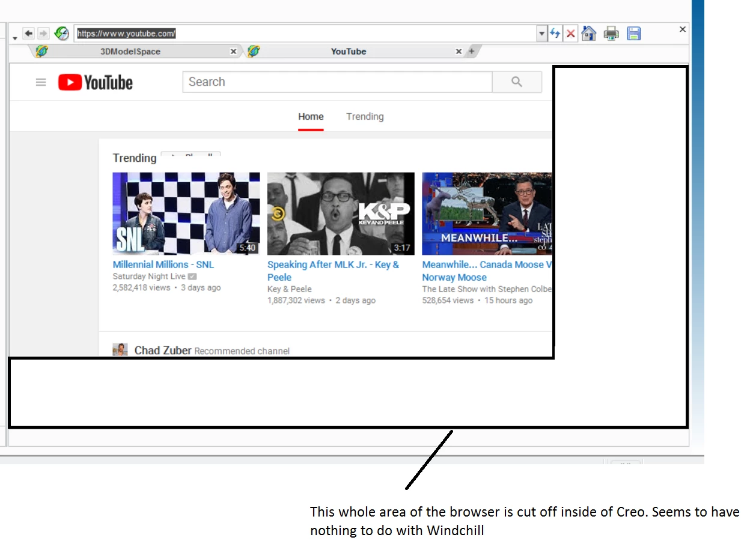Add a new browser tab with plus
The width and height of the screenshot is (756, 543).
click(472, 52)
